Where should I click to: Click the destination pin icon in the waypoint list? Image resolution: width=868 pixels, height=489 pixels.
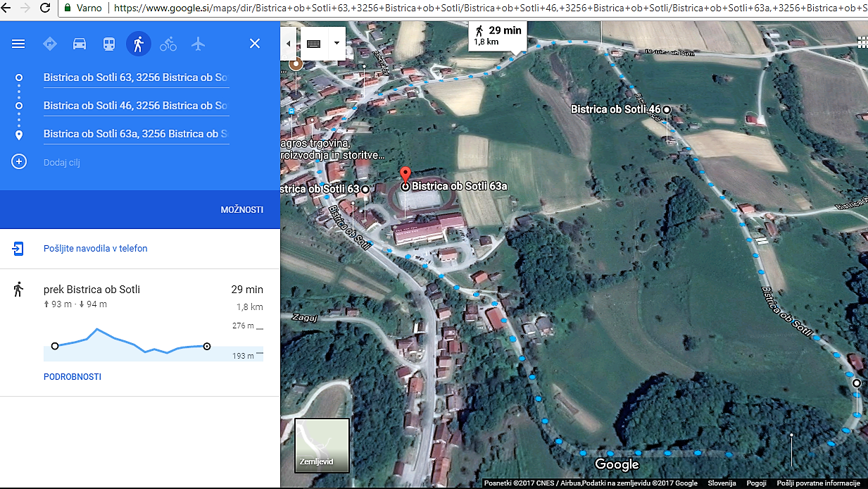pyautogui.click(x=19, y=134)
